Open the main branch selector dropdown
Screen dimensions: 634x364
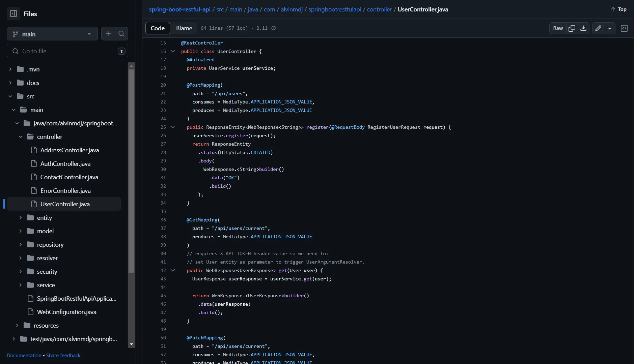pos(52,34)
